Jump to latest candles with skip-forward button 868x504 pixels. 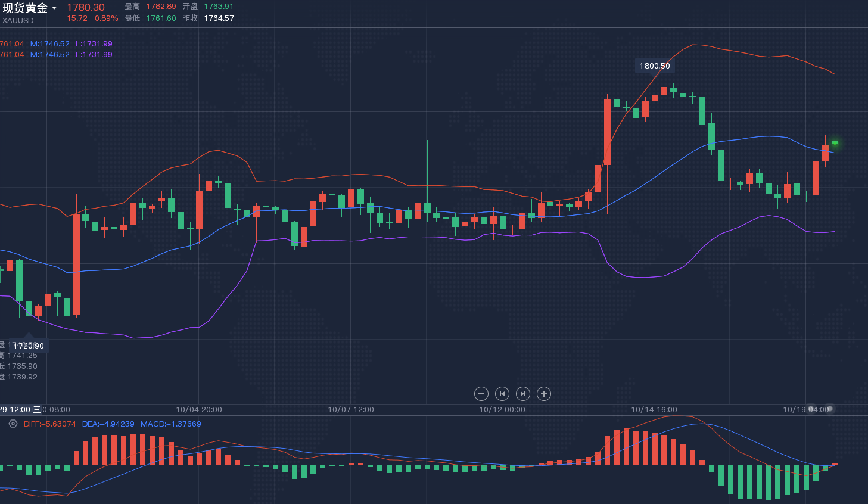click(x=523, y=394)
